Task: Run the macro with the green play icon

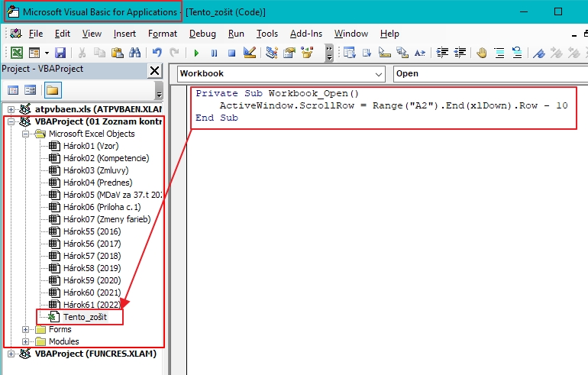Action: click(x=196, y=53)
